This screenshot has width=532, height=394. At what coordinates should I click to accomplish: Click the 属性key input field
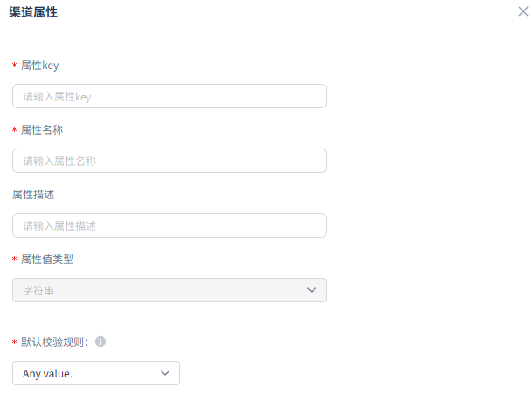click(x=169, y=96)
